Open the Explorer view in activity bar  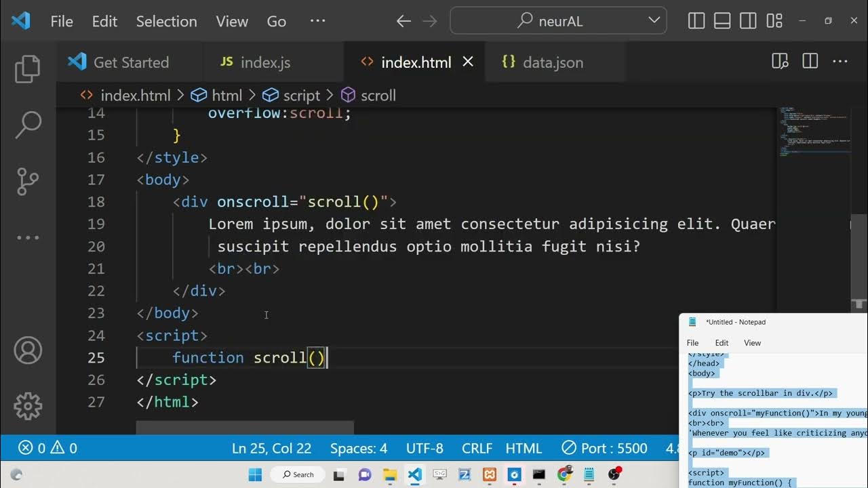(28, 68)
